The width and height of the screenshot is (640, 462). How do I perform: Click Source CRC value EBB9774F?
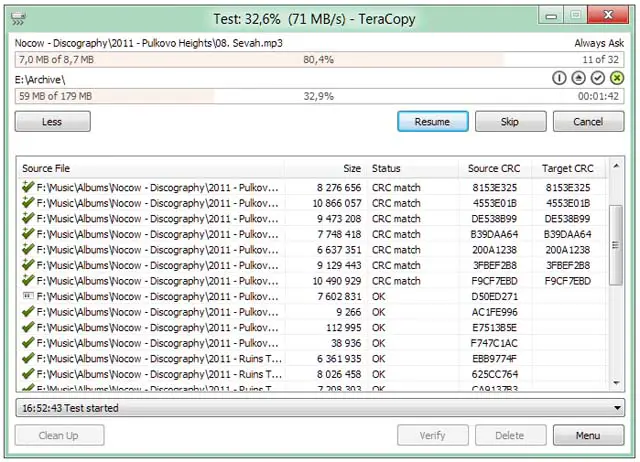[x=494, y=358]
